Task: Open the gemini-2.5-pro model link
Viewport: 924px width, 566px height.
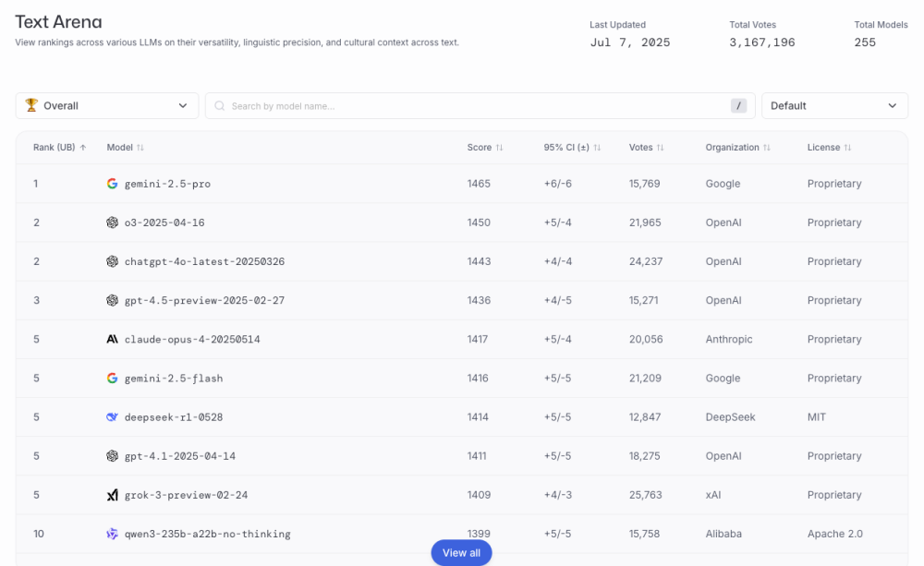Action: click(167, 184)
